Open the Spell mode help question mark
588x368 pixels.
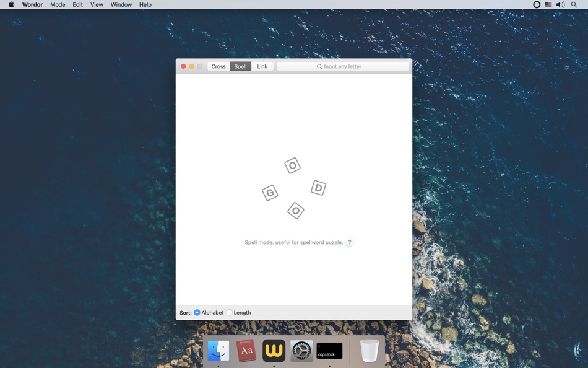(x=350, y=242)
